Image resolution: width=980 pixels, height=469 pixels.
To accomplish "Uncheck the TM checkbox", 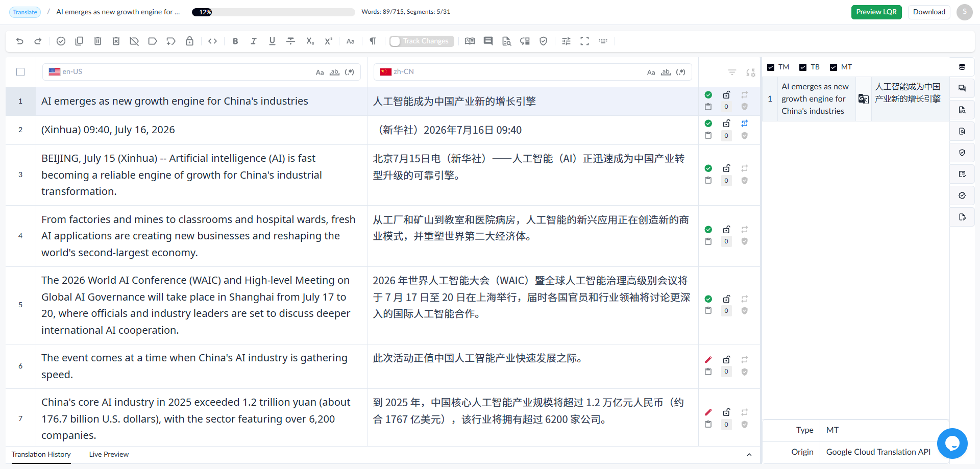I will click(x=771, y=67).
